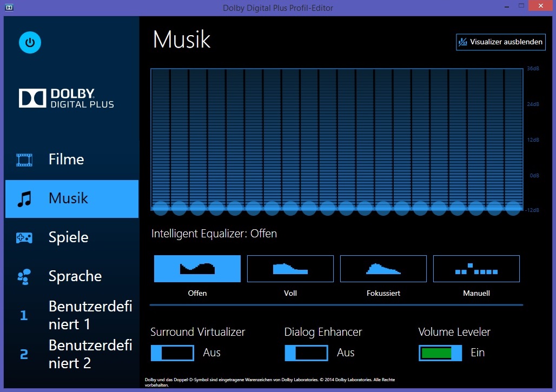Click the Intelligent Equalizer: Offen label
Image resolution: width=556 pixels, height=392 pixels.
click(x=214, y=234)
